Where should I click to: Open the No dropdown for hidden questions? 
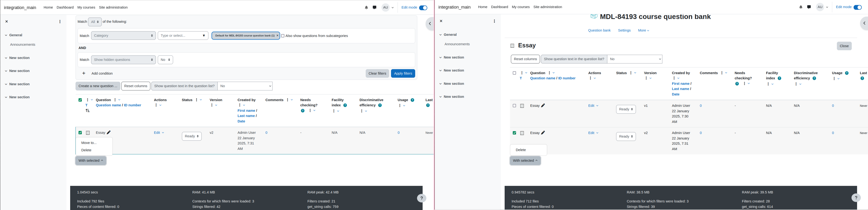pyautogui.click(x=165, y=60)
